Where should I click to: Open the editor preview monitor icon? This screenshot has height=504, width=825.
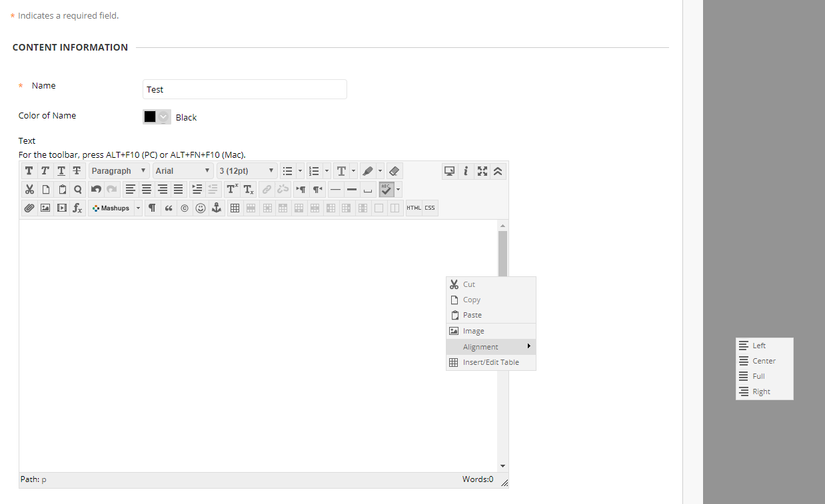450,171
